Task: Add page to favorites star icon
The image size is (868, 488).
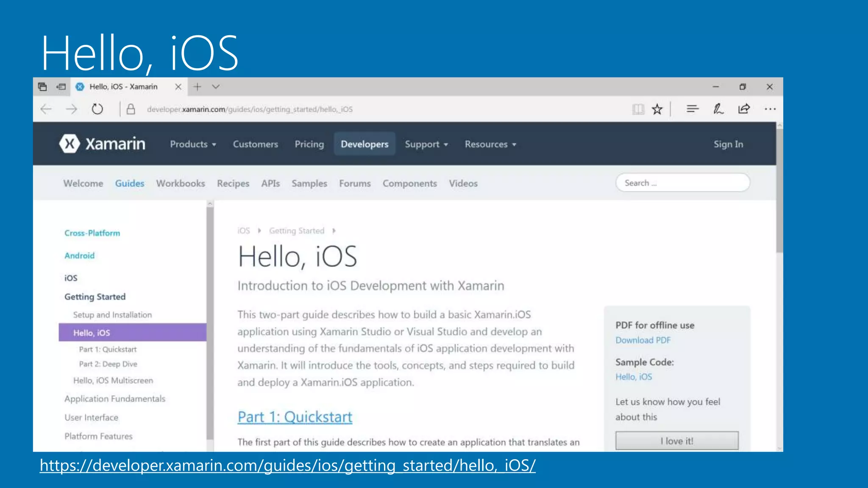Action: (x=657, y=109)
